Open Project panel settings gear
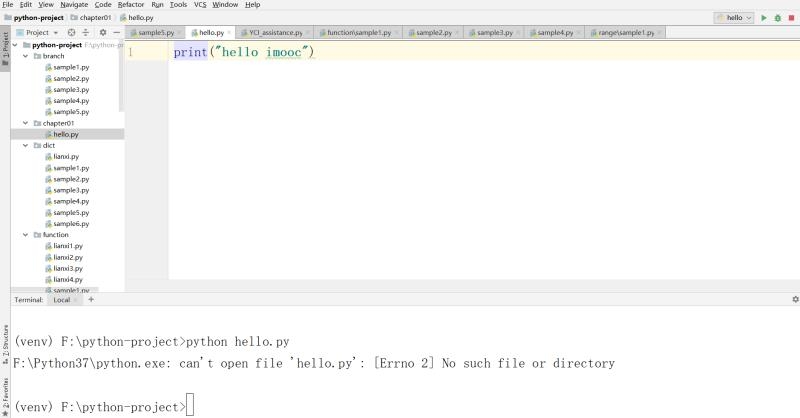The image size is (800, 418). (x=103, y=32)
